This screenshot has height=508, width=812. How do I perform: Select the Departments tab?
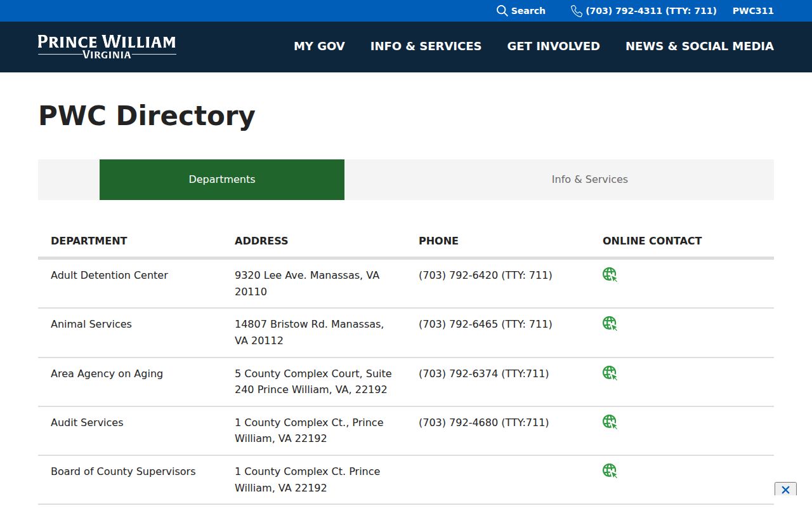pos(222,180)
